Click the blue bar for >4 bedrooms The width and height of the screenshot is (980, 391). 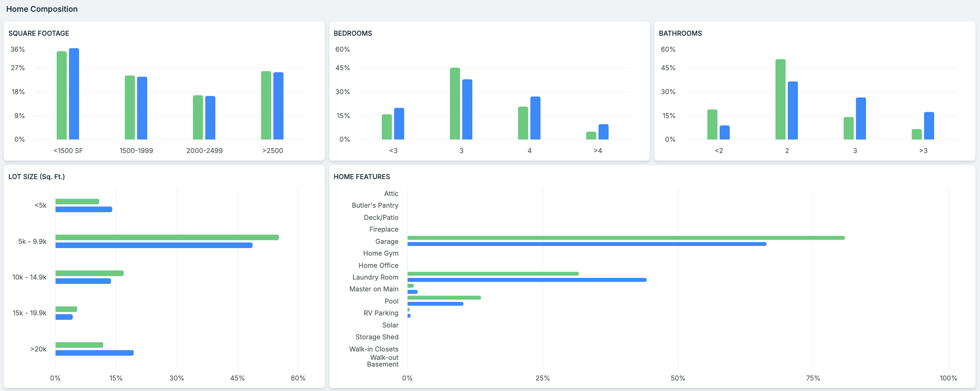click(x=604, y=132)
